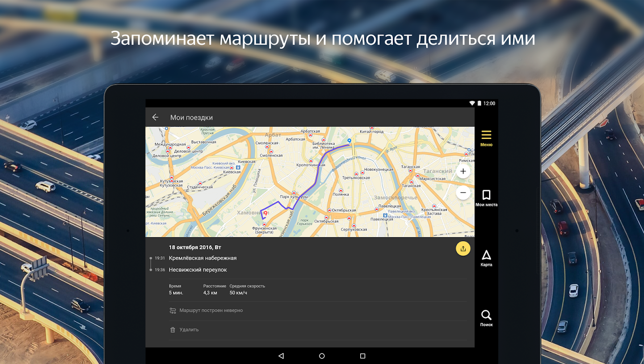Click the date 18 октября 2016, Вт
The image size is (644, 364).
pyautogui.click(x=195, y=247)
